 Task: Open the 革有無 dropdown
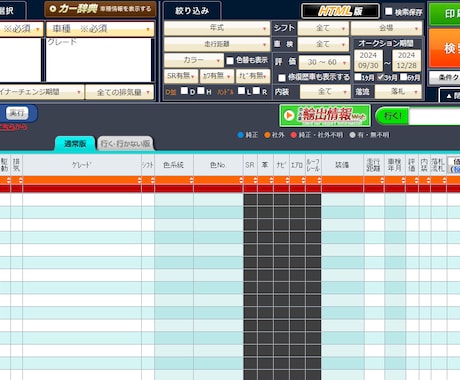click(x=217, y=76)
